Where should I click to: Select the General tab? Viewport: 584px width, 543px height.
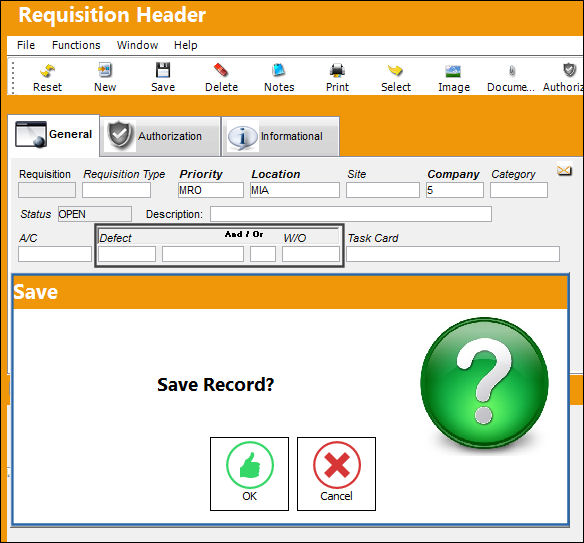(54, 134)
